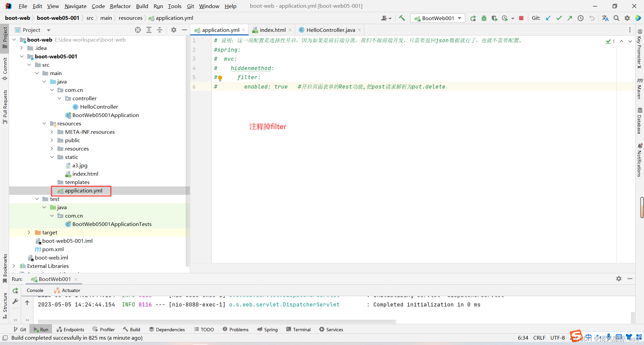The width and height of the screenshot is (644, 345).
Task: Toggle Pull Requests tool window button
Action: coord(5,107)
